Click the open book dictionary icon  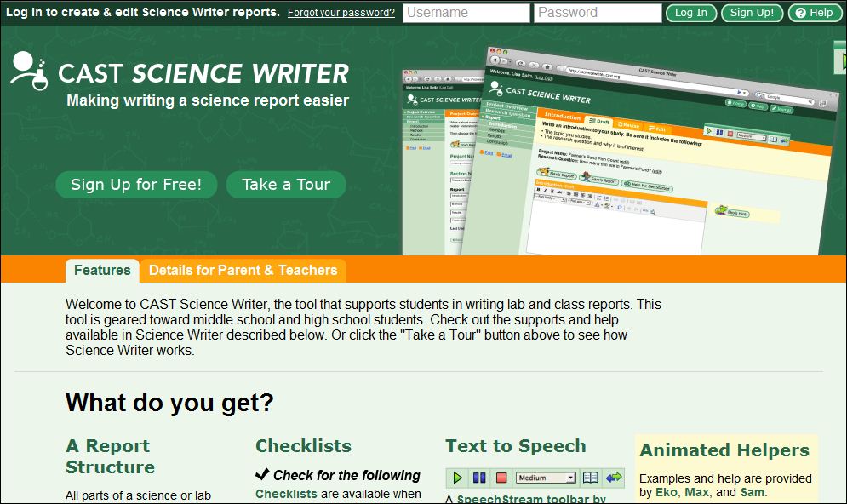coord(591,478)
